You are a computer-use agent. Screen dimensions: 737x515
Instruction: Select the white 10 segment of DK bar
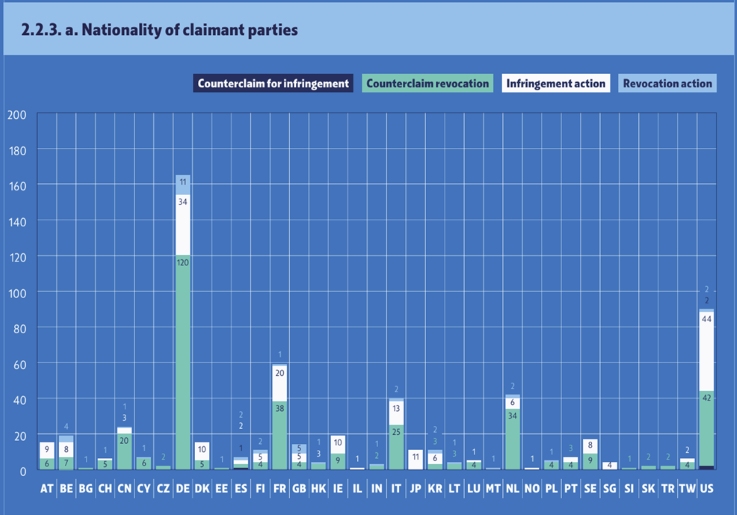(202, 451)
